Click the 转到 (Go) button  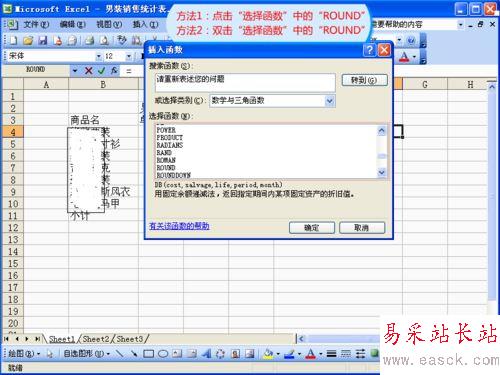click(364, 80)
